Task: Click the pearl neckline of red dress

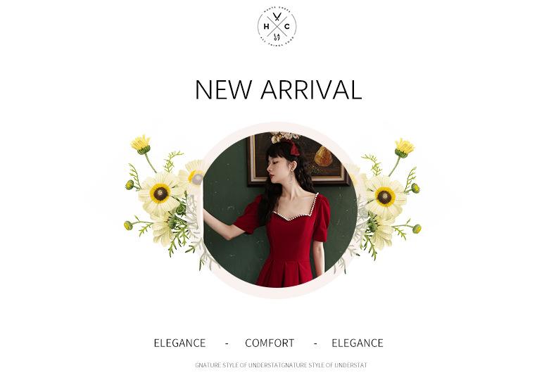Action: tap(297, 208)
